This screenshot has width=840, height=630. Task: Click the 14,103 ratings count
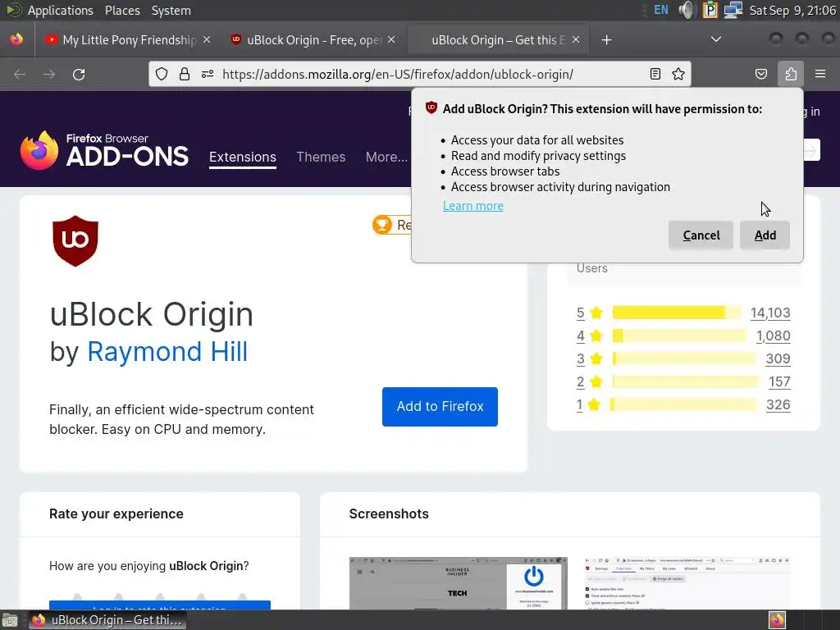(770, 313)
